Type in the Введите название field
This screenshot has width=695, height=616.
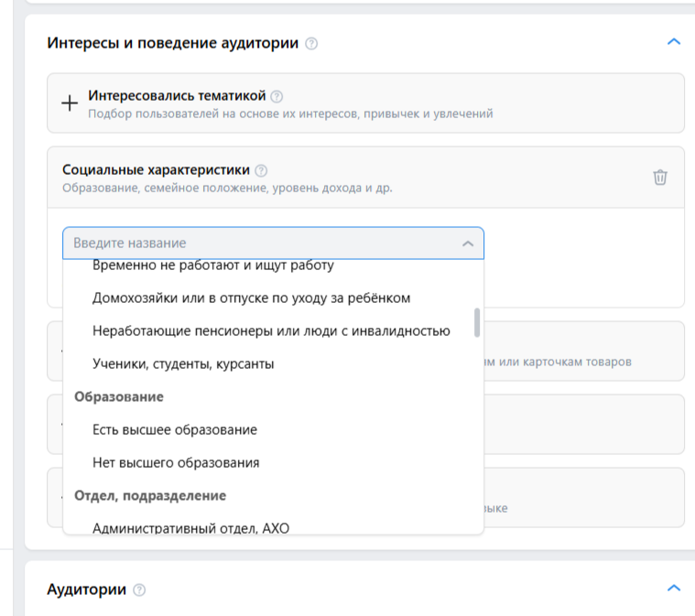256,243
